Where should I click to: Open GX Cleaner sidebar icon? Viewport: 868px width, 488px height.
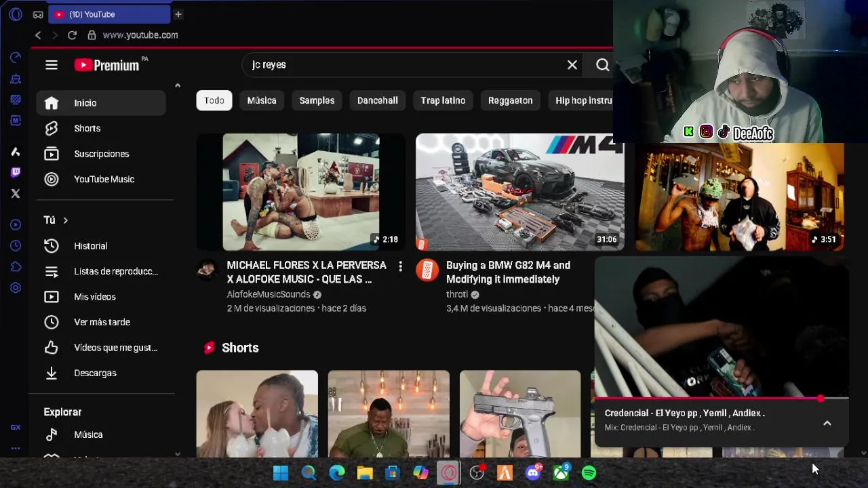click(16, 79)
